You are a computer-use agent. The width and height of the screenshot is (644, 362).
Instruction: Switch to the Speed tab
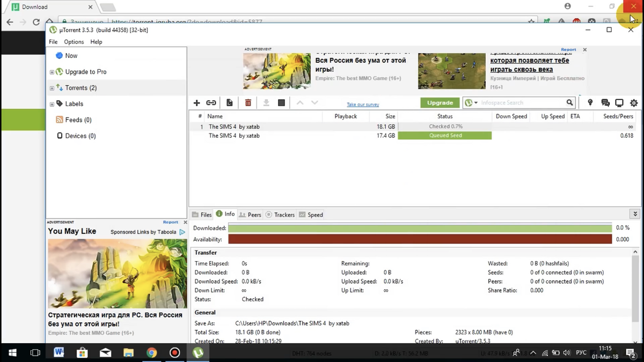[311, 215]
